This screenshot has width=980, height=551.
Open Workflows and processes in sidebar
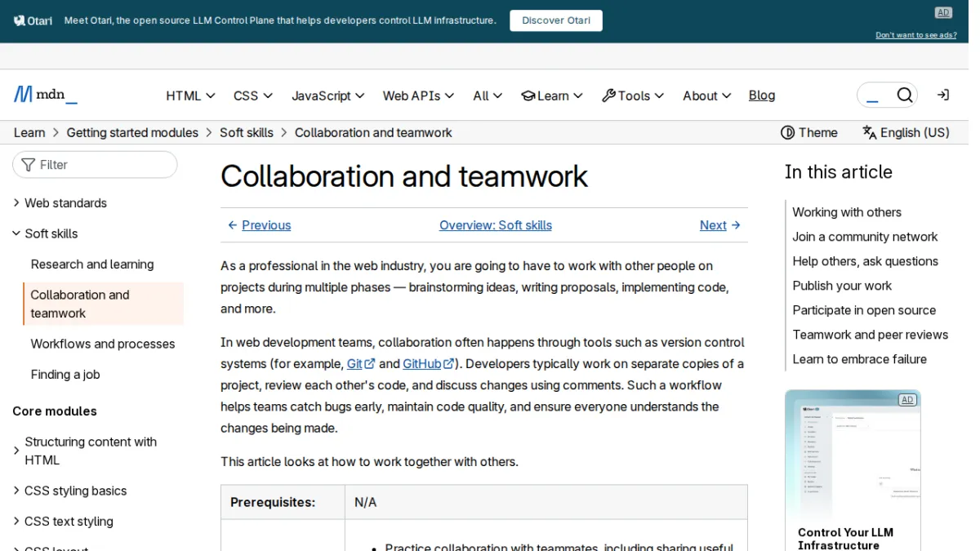(x=103, y=344)
